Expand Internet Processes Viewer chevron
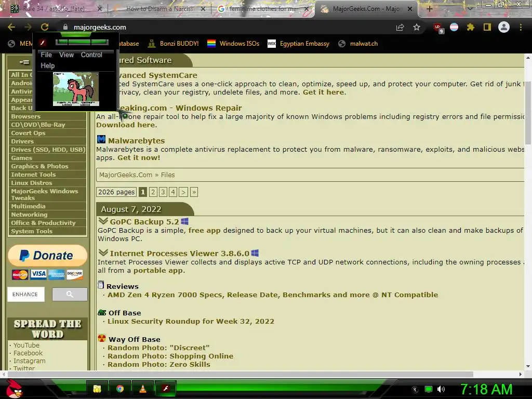The height and width of the screenshot is (399, 532). pos(103,253)
